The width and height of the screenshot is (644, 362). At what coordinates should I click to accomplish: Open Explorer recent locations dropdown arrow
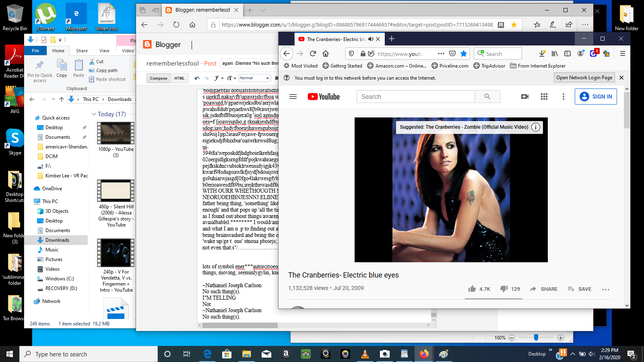[x=52, y=99]
